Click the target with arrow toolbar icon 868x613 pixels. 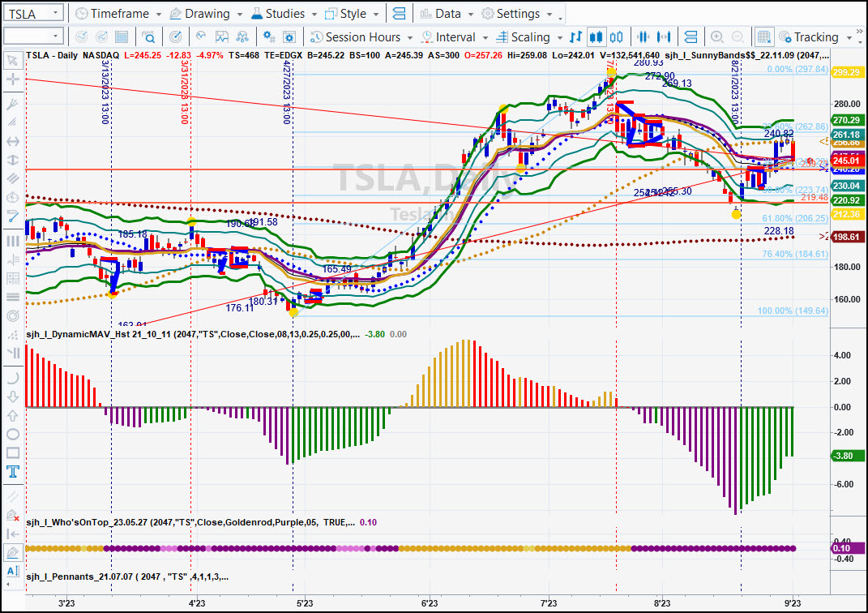(176, 37)
